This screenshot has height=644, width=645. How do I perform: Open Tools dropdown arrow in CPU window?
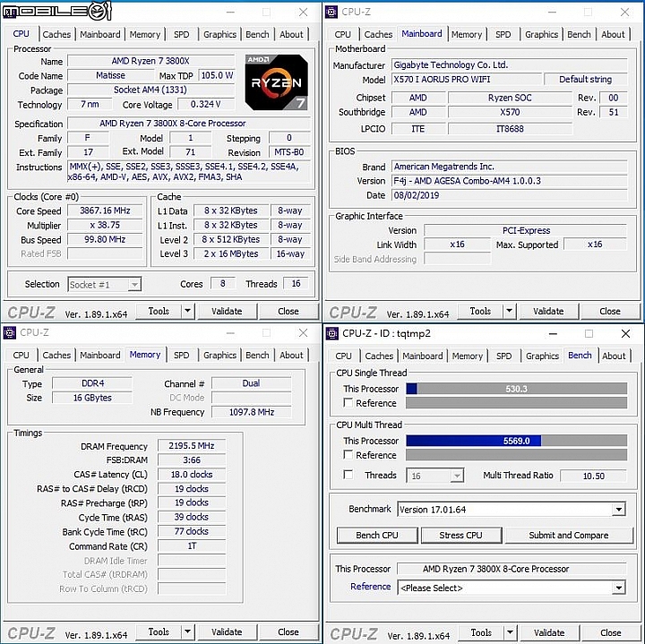pos(187,312)
